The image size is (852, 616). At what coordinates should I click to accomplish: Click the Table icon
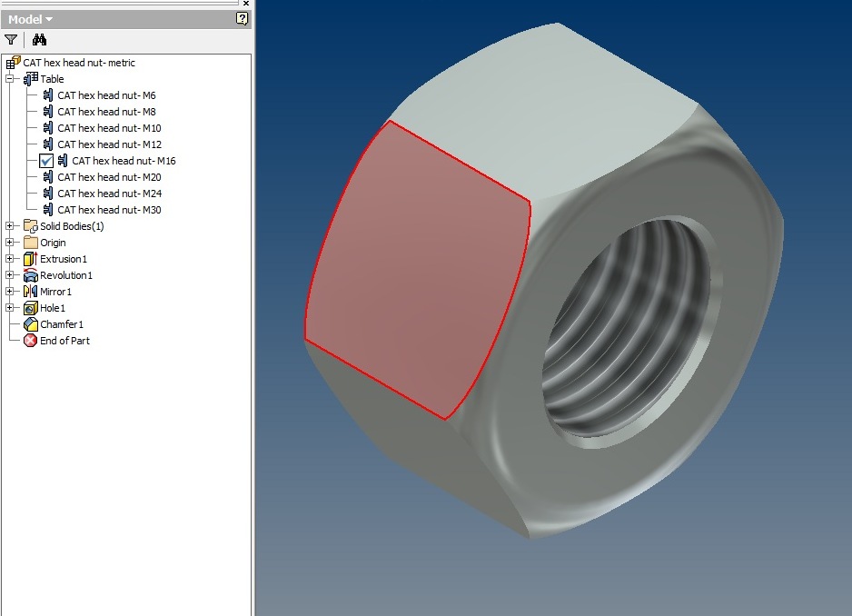coord(31,79)
